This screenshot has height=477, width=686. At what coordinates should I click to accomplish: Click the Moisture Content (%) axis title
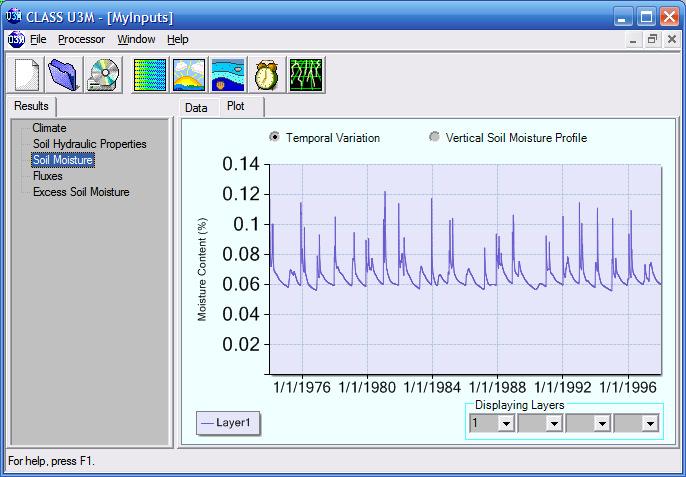tap(202, 270)
